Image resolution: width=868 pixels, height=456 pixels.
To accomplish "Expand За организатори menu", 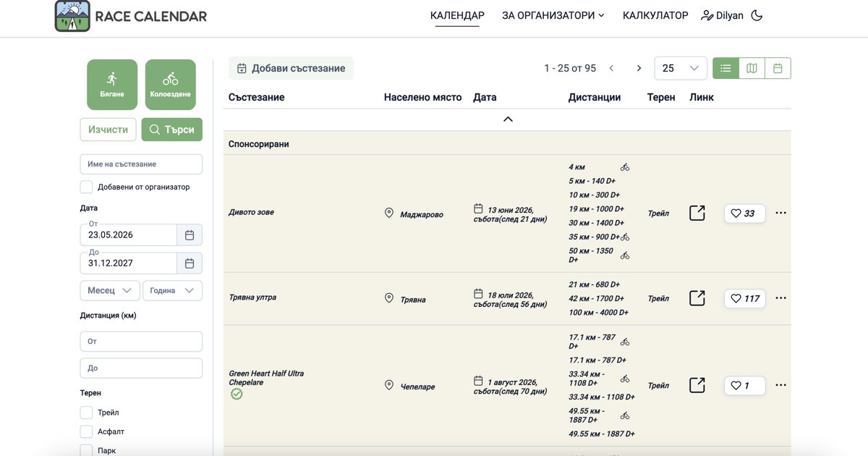I will click(x=553, y=15).
